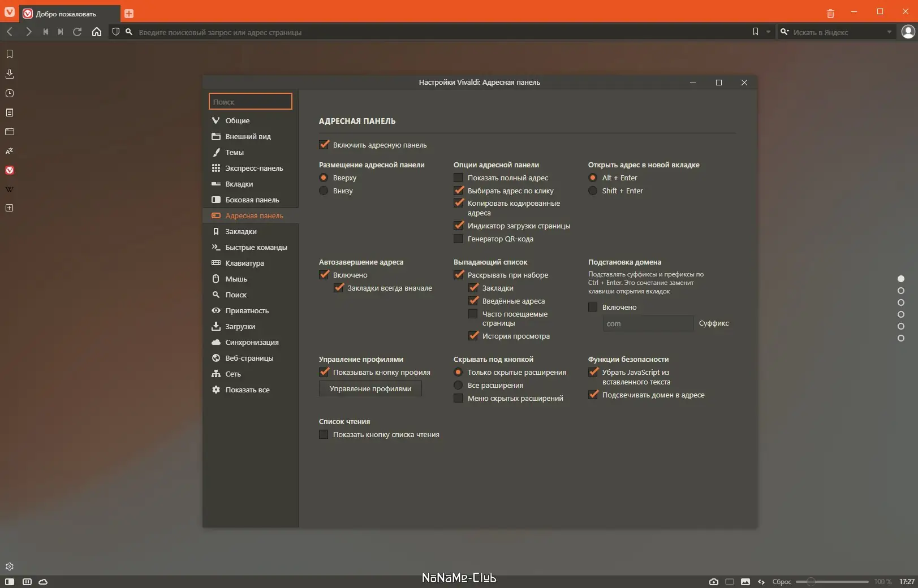Open 'Вкладки' settings section
Viewport: 918px width, 588px height.
(251, 184)
